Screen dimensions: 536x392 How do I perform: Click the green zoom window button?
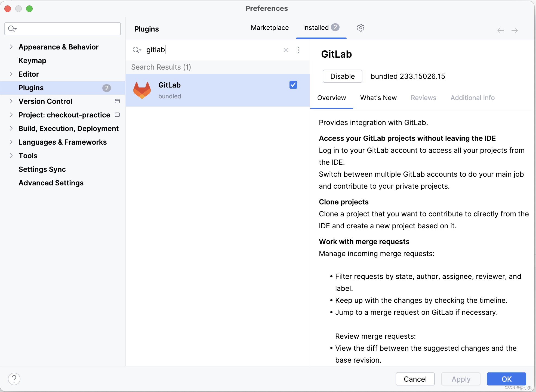(x=29, y=9)
